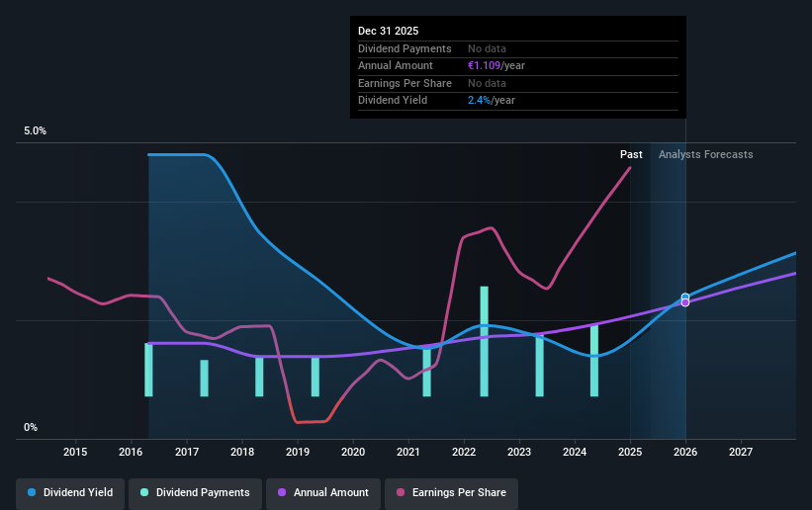Toggle the Earnings Per Share legend series

point(451,492)
